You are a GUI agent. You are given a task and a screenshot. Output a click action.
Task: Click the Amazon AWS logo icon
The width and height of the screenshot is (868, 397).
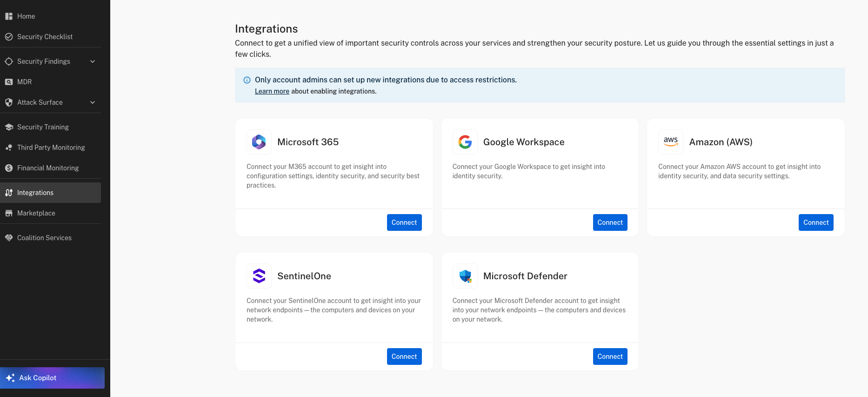pos(670,142)
